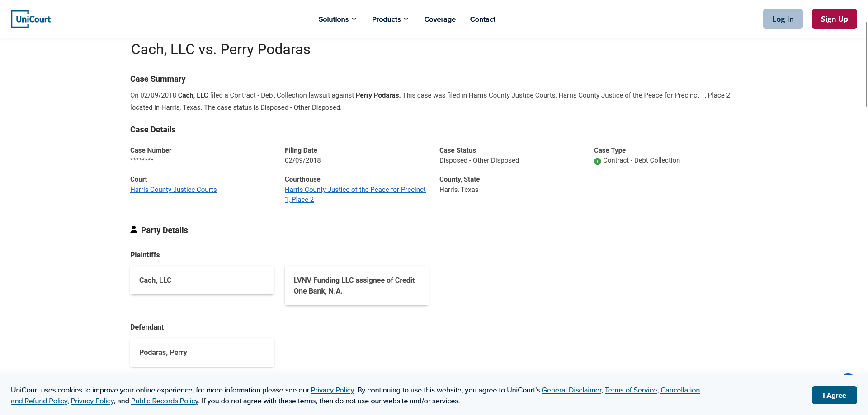Click the masked case number asterisks

pyautogui.click(x=142, y=160)
